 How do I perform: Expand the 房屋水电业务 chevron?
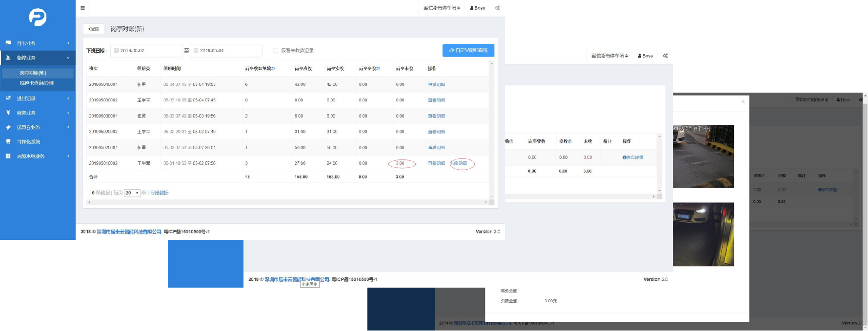68,156
